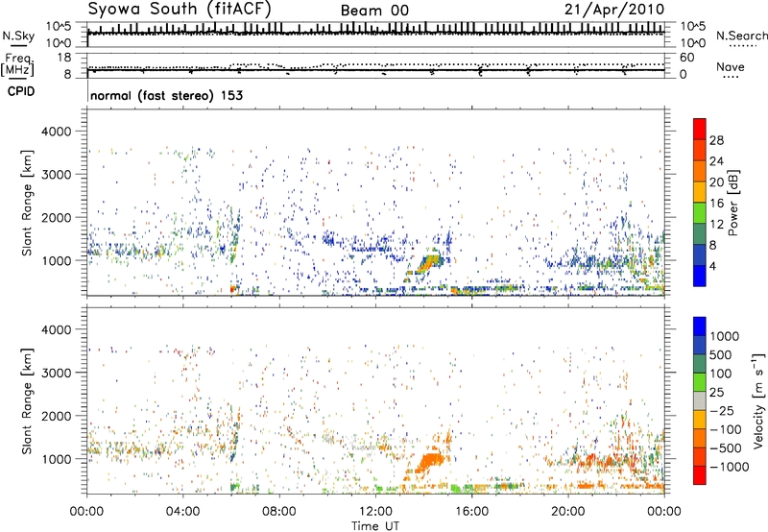Select the 'N.Search' legend label

click(741, 36)
